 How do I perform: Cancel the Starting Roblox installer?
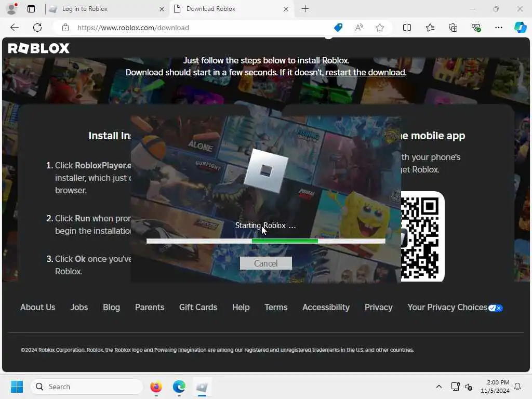tap(265, 263)
